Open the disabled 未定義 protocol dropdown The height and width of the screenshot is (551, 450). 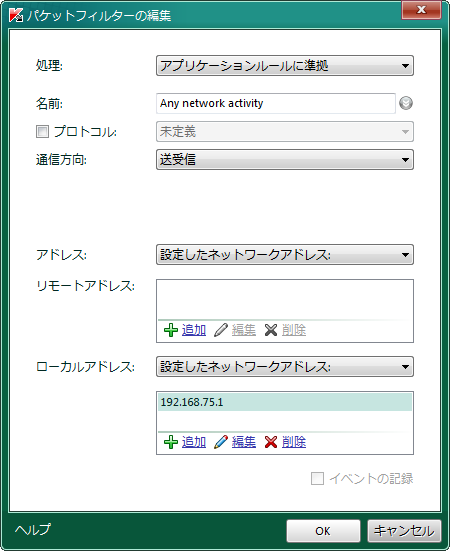[285, 132]
